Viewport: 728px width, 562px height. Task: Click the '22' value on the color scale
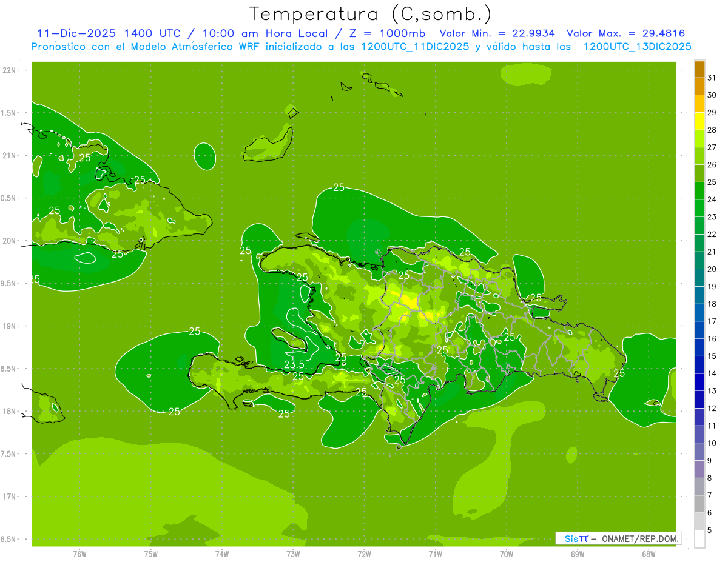click(712, 234)
